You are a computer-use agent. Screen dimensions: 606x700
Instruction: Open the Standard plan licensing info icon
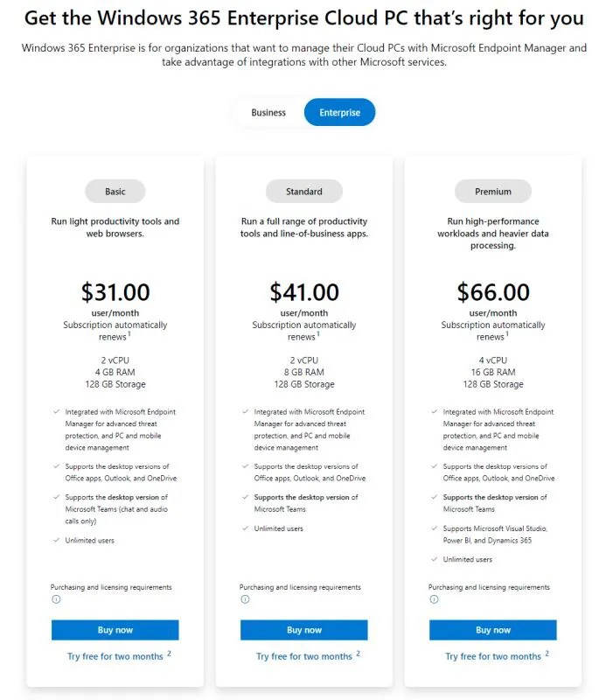[245, 599]
